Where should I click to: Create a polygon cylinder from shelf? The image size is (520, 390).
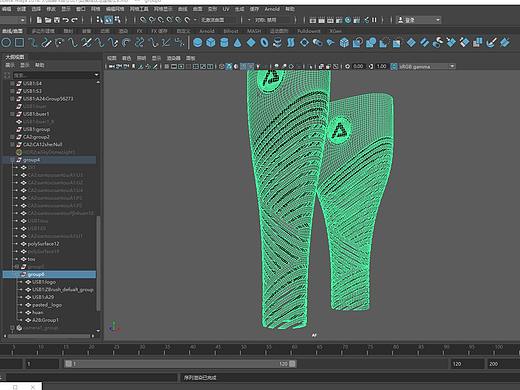(224, 43)
